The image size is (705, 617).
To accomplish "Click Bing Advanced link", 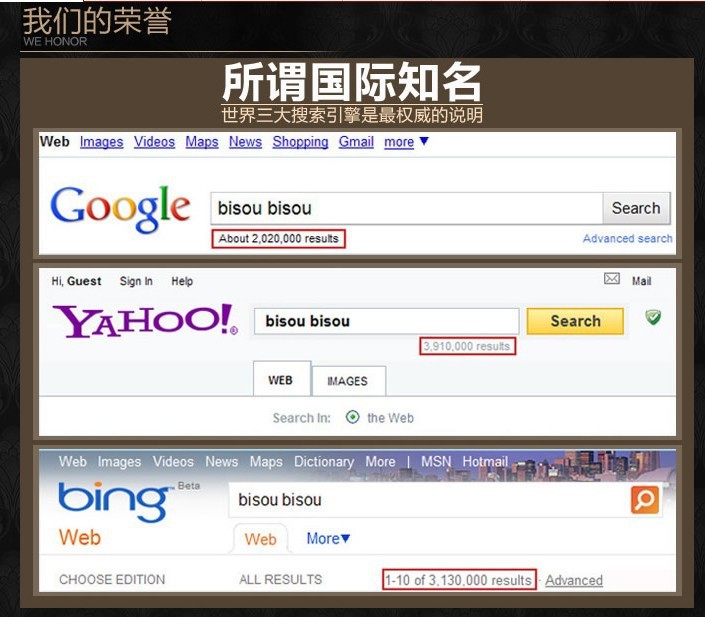I will [x=574, y=580].
